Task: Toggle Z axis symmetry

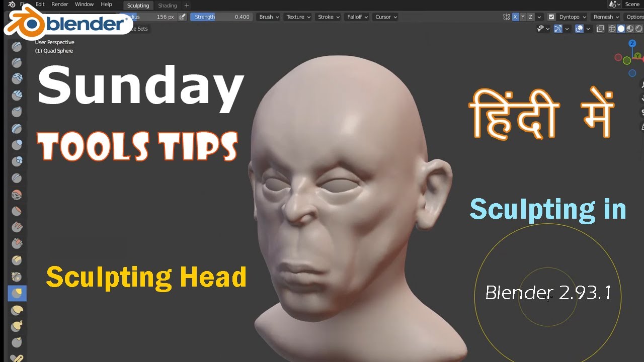Action: point(530,17)
